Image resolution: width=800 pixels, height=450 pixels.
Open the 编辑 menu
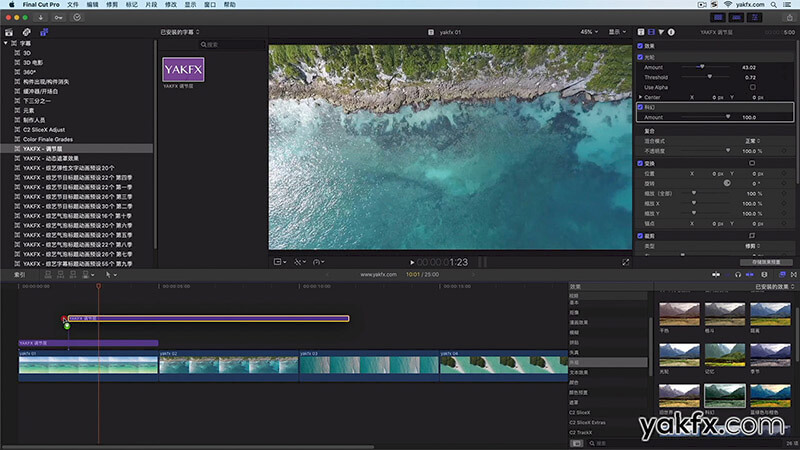tap(92, 5)
